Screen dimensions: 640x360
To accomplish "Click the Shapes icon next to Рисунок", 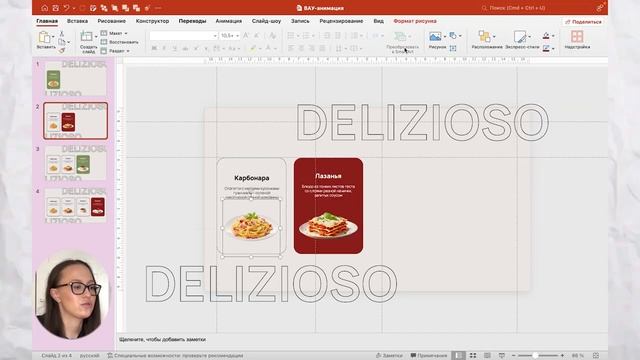I will pyautogui.click(x=453, y=36).
